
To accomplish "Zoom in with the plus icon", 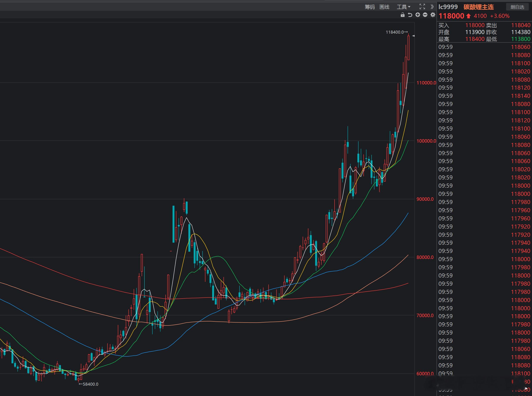I will 418,15.
